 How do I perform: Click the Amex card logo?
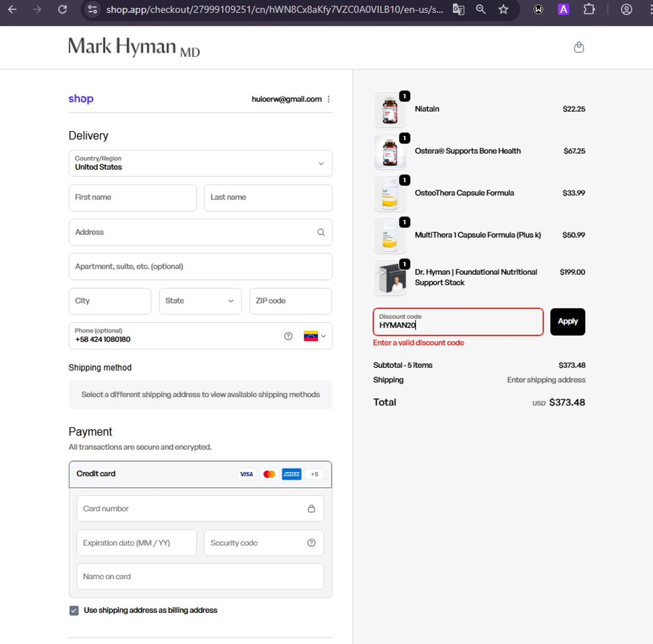point(292,474)
